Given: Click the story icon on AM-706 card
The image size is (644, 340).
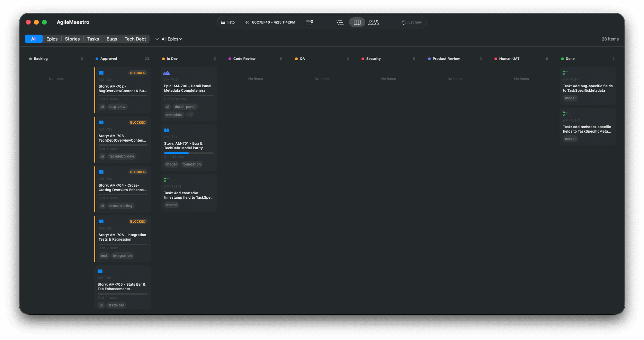Looking at the screenshot, I should coord(101,222).
